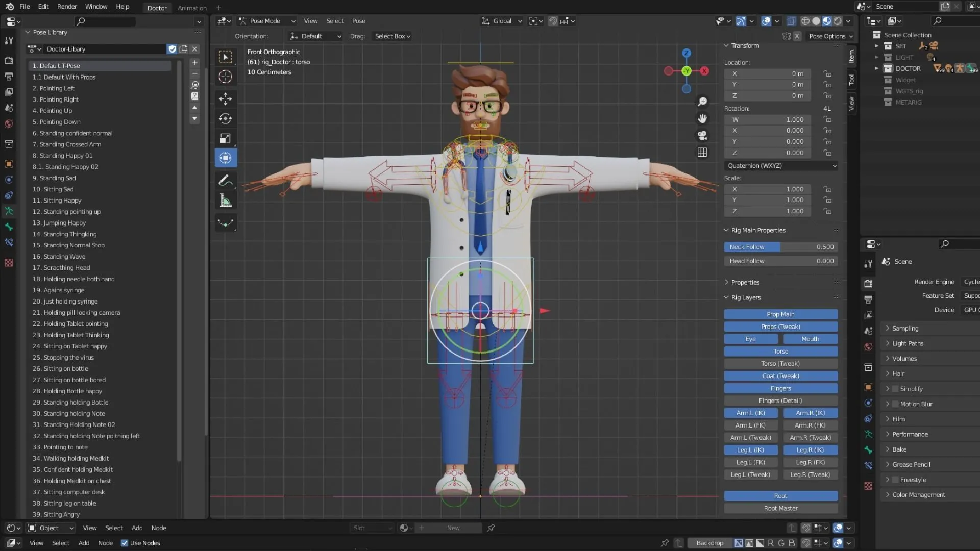This screenshot has width=980, height=551.
Task: Select the Measure tool
Action: point(226,200)
